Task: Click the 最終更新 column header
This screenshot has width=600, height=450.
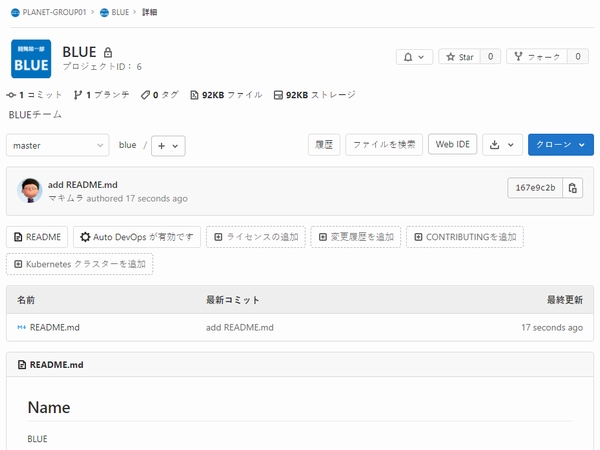Action: 565,300
